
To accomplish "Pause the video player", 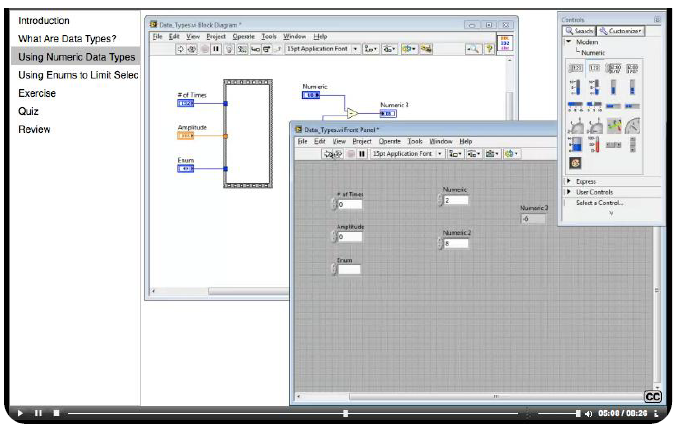I will [x=38, y=413].
